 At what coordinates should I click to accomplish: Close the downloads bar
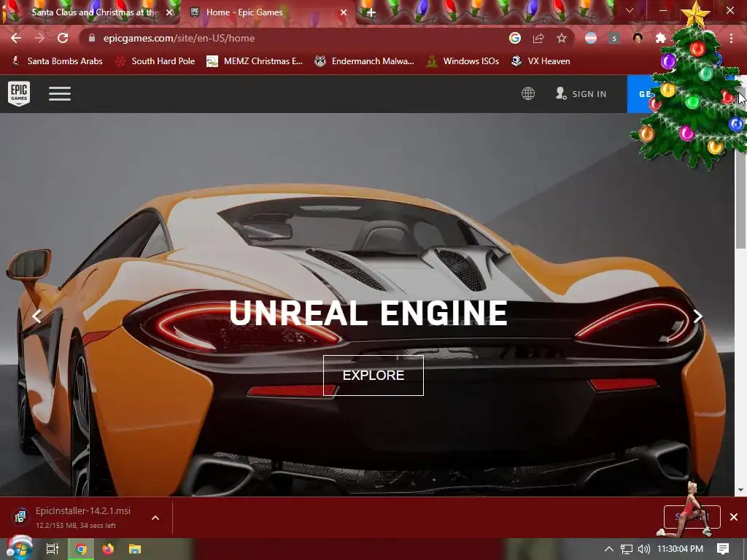[x=734, y=517]
